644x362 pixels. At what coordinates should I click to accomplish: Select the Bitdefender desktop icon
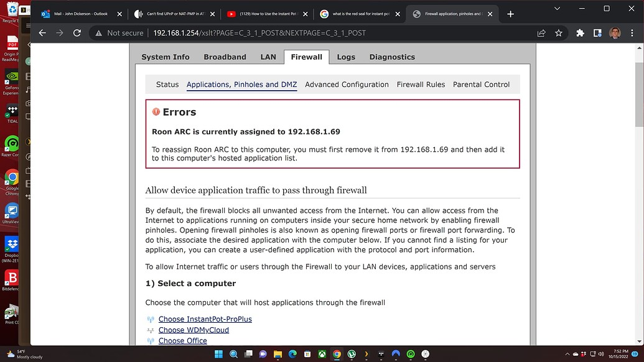(x=11, y=281)
